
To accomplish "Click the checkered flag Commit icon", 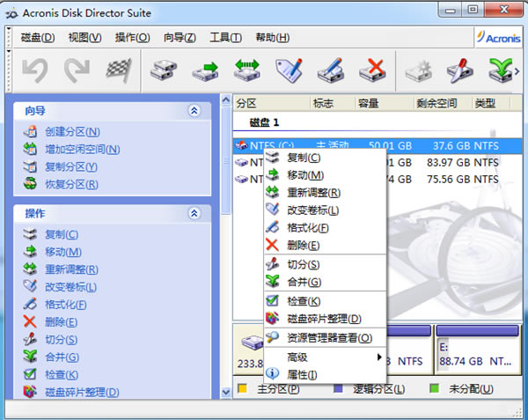I will (117, 69).
